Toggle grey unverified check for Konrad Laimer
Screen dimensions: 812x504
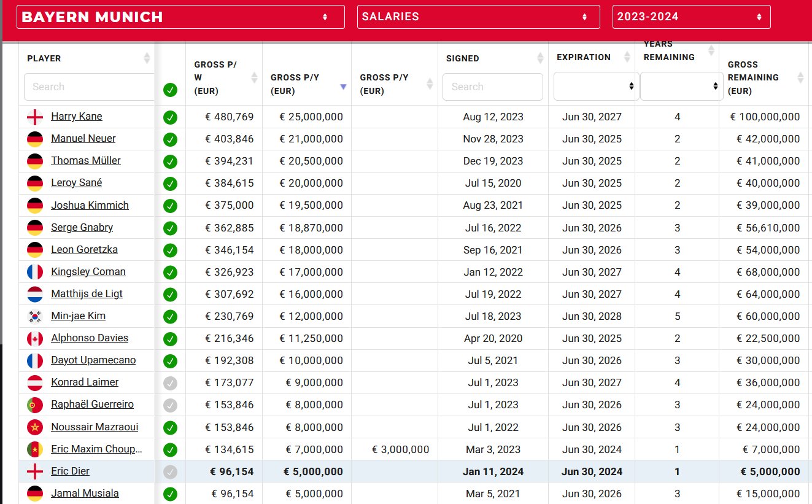[170, 383]
